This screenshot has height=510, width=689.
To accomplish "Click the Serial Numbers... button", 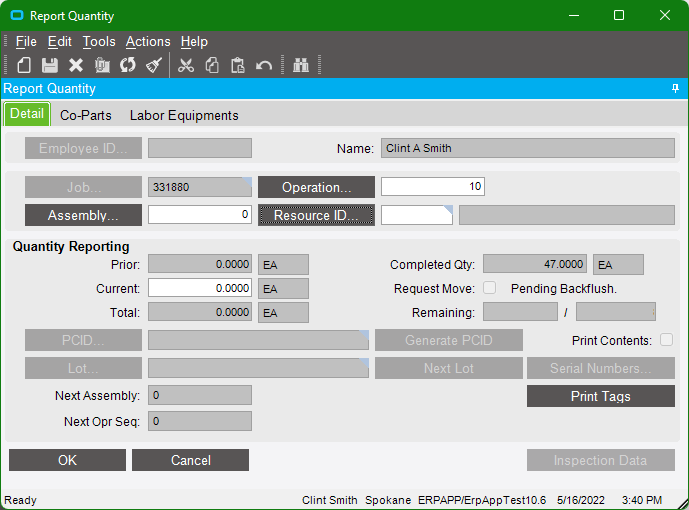I will [x=601, y=368].
